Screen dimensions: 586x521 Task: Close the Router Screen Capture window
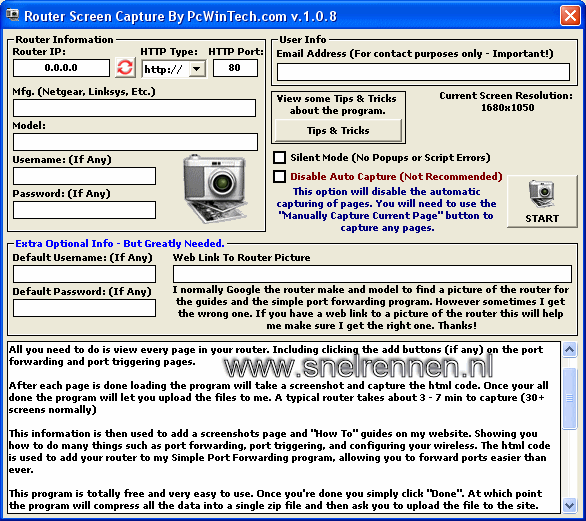click(570, 16)
